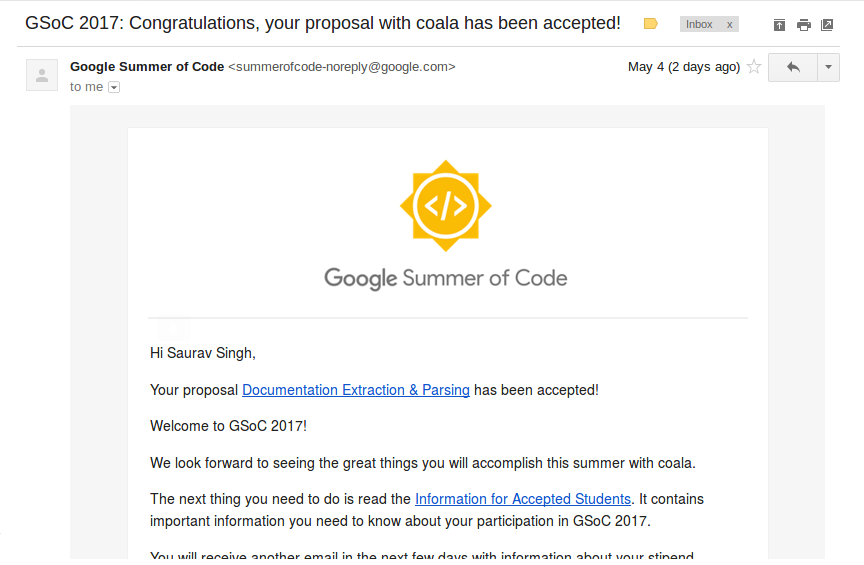Click the Inbox label tag
Screen dimensions: 864x565
click(699, 24)
